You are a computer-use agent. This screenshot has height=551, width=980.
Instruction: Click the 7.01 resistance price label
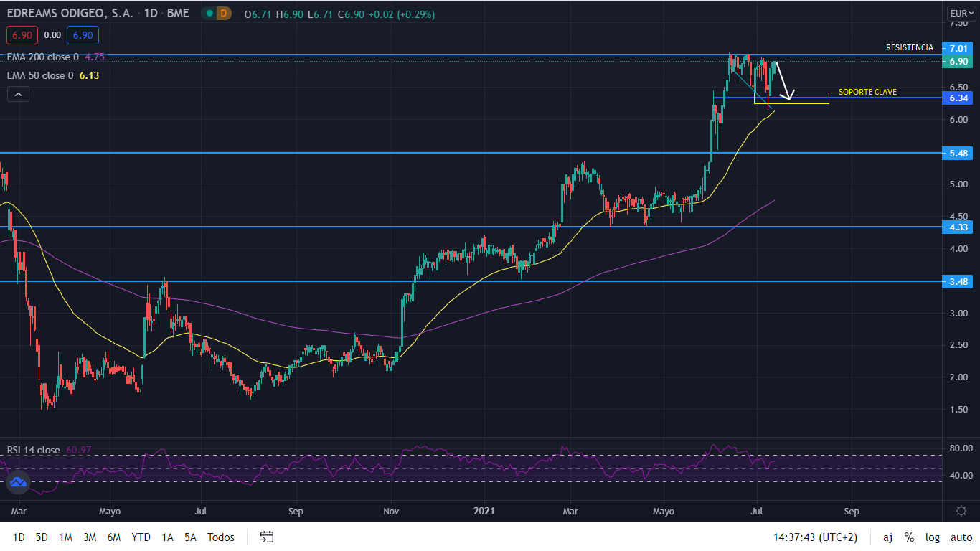(958, 48)
